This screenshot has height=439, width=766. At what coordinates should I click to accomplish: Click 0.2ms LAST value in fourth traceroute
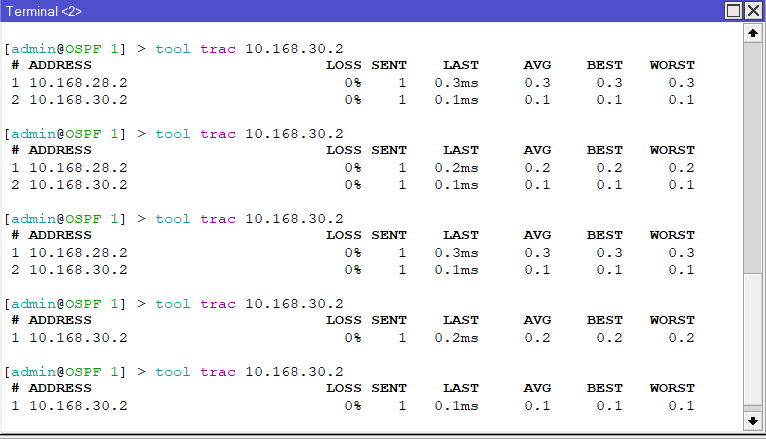[456, 338]
